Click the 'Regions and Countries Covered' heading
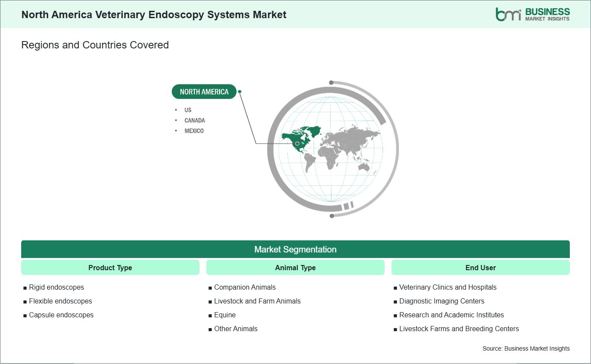 (95, 45)
